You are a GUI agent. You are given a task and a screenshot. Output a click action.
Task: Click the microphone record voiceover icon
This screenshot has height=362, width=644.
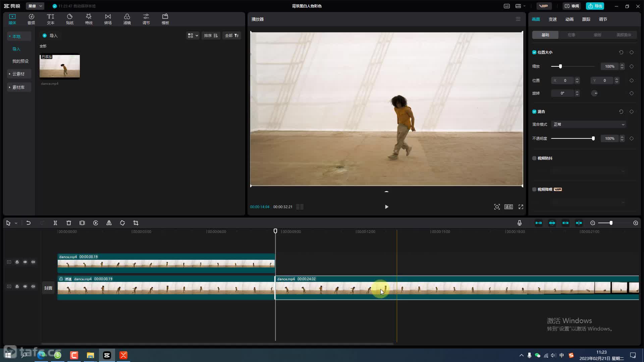[520, 223]
